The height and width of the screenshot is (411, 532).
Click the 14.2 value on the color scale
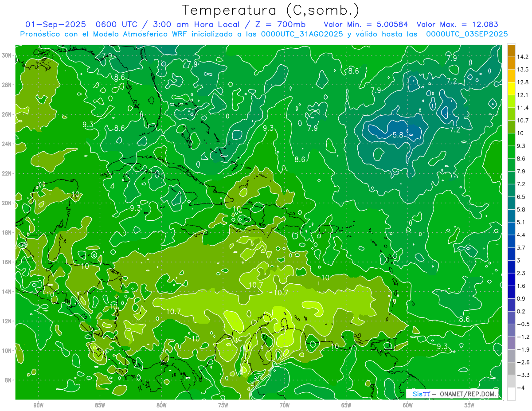coord(522,57)
